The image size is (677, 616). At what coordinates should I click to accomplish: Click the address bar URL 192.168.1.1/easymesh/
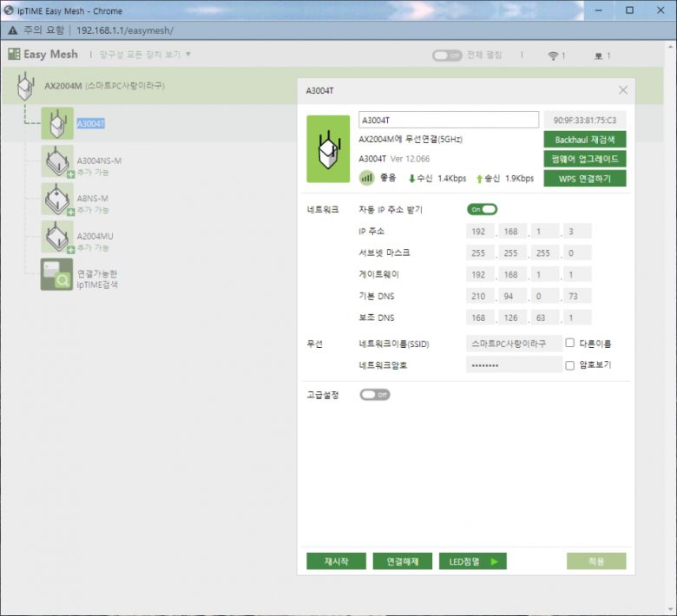click(x=125, y=30)
